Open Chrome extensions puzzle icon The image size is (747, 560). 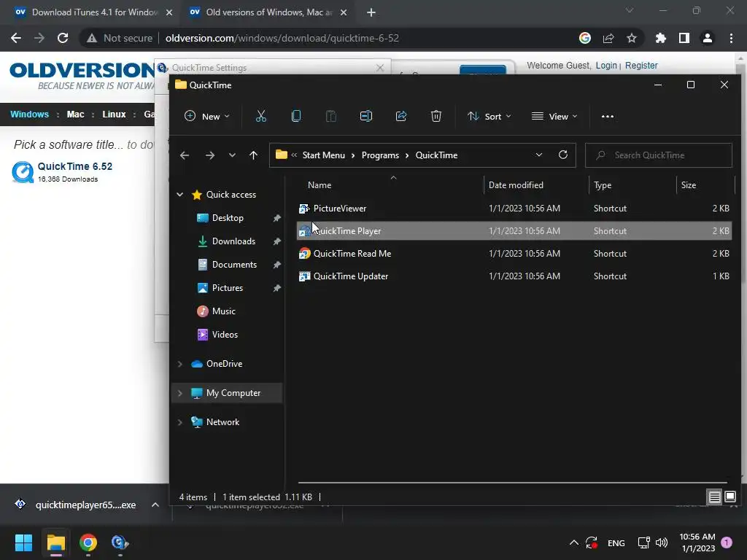point(660,38)
